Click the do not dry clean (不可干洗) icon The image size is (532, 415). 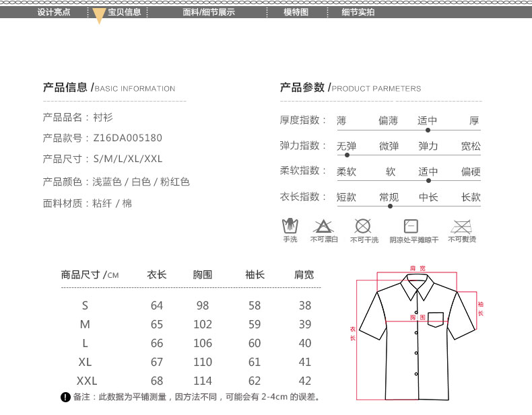[x=364, y=226]
